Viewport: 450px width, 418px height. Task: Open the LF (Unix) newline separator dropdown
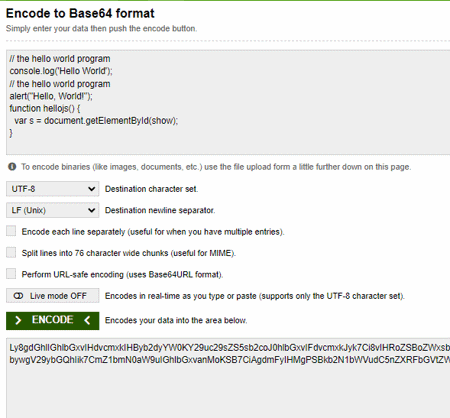point(53,210)
